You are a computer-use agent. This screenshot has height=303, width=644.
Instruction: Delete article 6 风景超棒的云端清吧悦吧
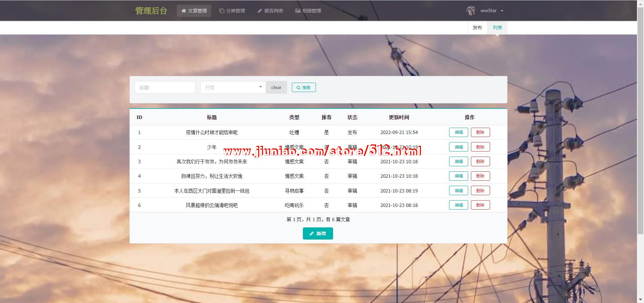tap(480, 205)
